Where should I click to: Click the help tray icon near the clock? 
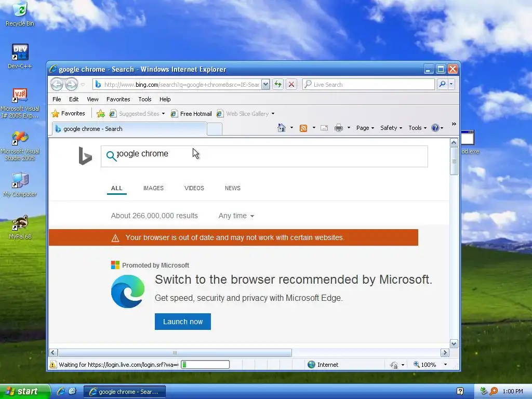click(x=460, y=391)
